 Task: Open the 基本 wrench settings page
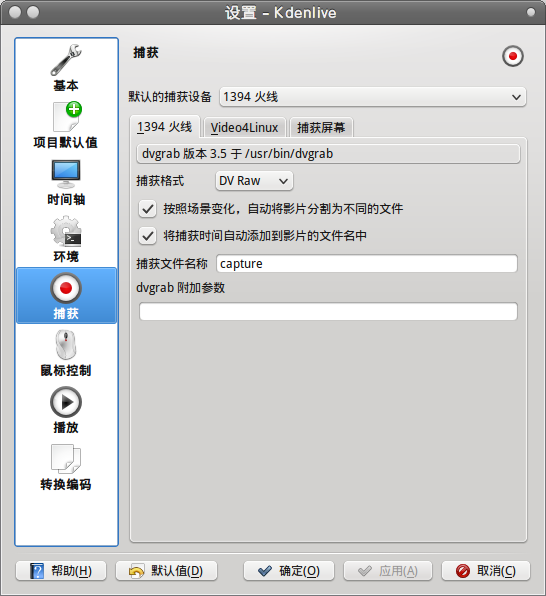pyautogui.click(x=66, y=68)
